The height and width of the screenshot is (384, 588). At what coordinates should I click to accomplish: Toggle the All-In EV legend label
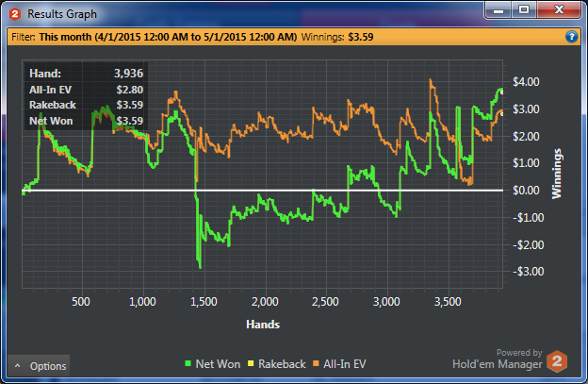pos(345,364)
